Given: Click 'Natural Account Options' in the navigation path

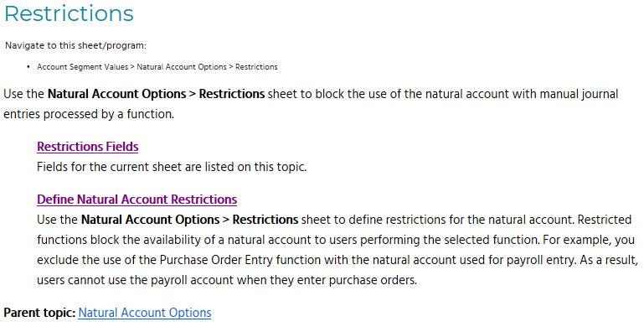Looking at the screenshot, I should point(182,67).
